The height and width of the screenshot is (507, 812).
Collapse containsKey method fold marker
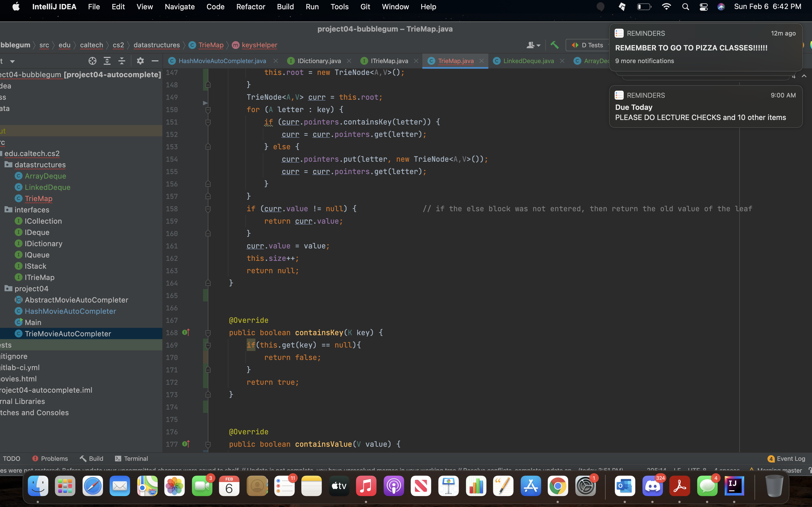point(208,333)
